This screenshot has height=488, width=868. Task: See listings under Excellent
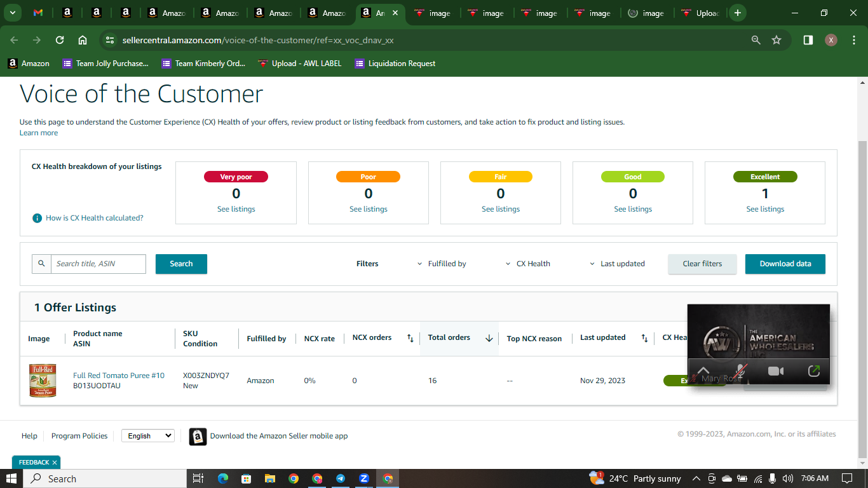pyautogui.click(x=765, y=209)
